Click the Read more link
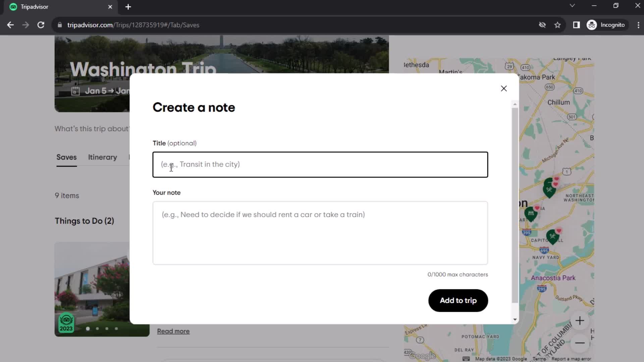Viewport: 644px width, 362px height. pos(173,331)
